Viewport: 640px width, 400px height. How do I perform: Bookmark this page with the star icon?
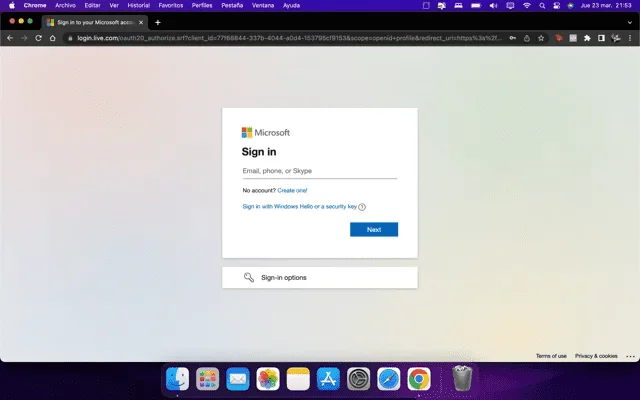pyautogui.click(x=541, y=38)
